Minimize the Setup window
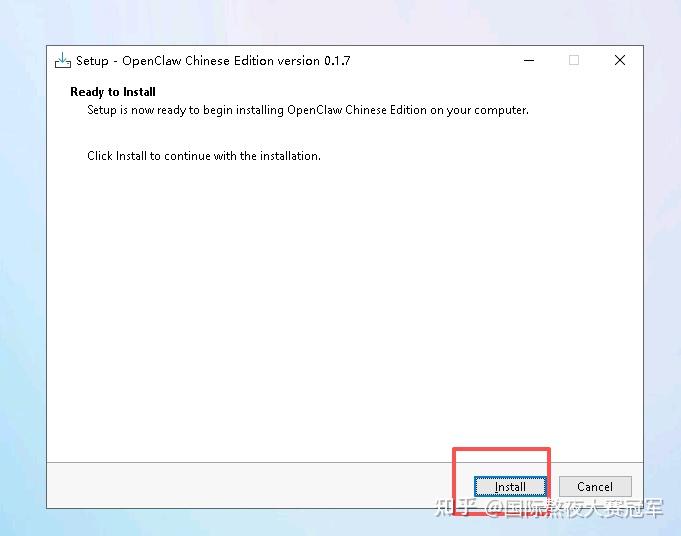Screen dimensions: 681x536 pos(529,60)
